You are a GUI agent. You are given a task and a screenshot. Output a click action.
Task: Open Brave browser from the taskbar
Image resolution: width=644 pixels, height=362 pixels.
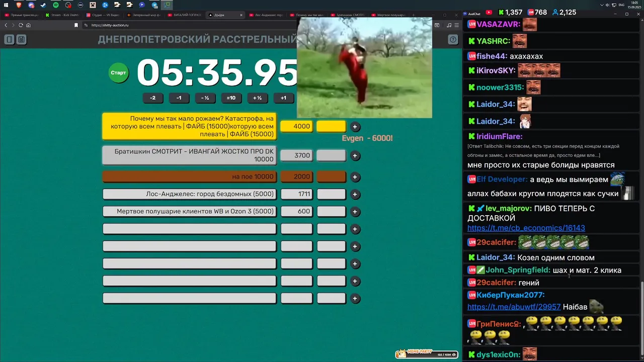19,5
